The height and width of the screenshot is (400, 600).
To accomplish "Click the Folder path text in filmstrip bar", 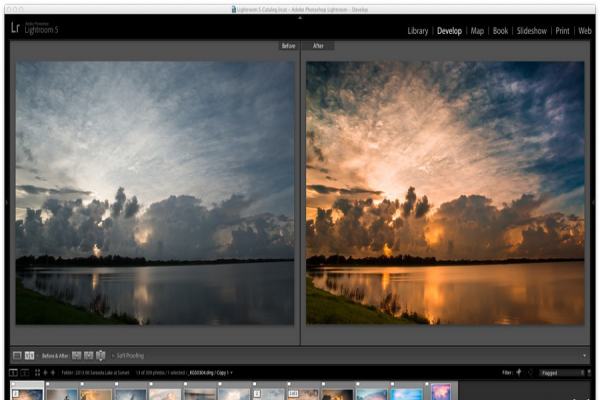I will [x=96, y=372].
